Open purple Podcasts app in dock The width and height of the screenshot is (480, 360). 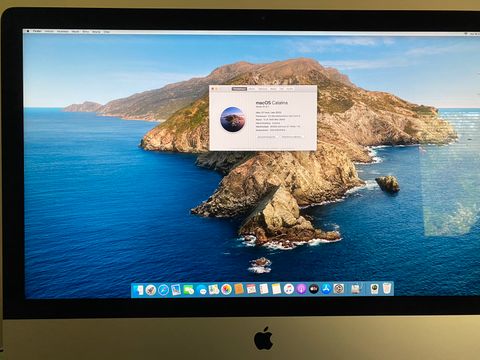pyautogui.click(x=301, y=289)
